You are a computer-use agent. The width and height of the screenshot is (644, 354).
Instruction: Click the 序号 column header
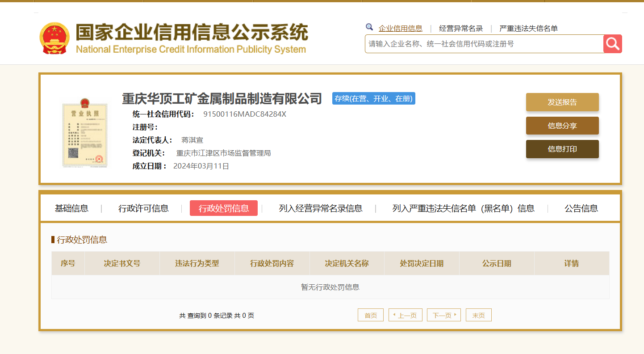point(68,263)
